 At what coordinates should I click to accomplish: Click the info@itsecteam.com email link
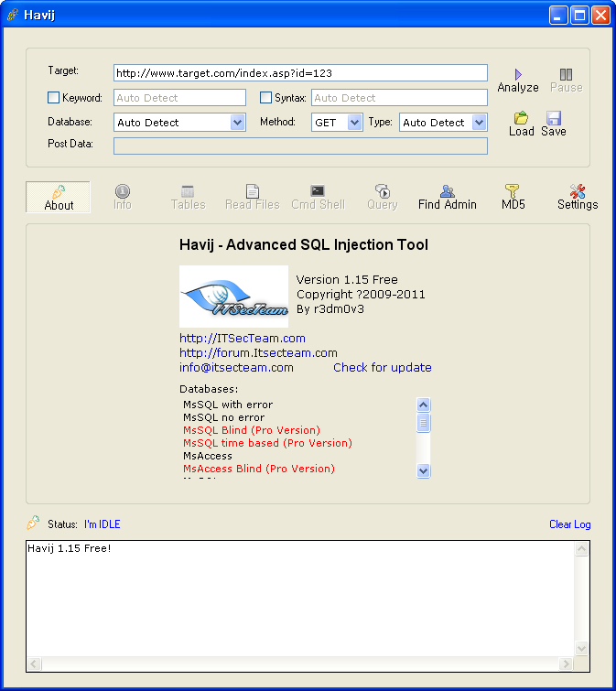tap(236, 367)
